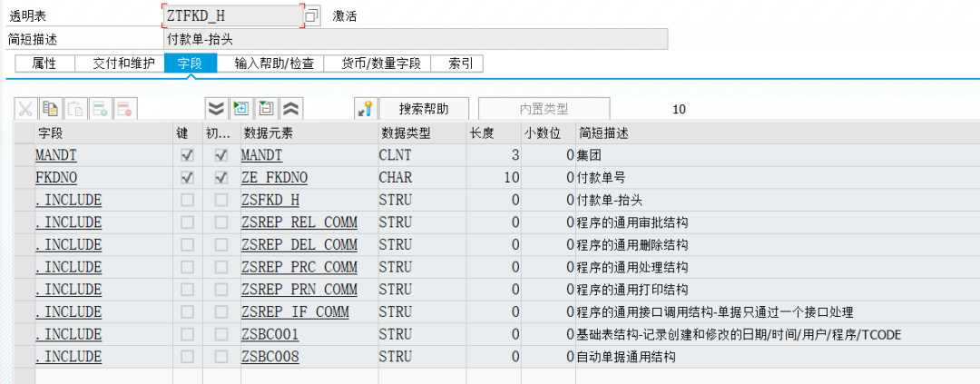980x384 pixels.
Task: Open structure link ZSBC001
Action: [x=270, y=335]
